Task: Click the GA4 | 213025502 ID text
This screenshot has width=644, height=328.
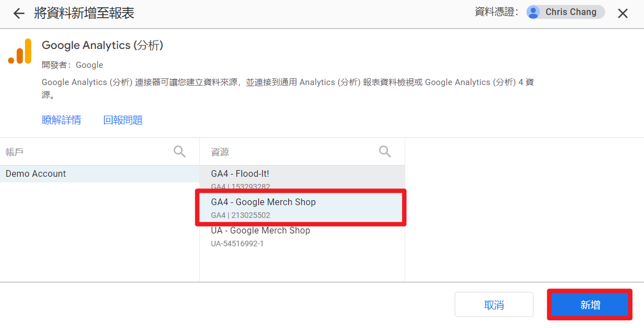Action: coord(241,215)
